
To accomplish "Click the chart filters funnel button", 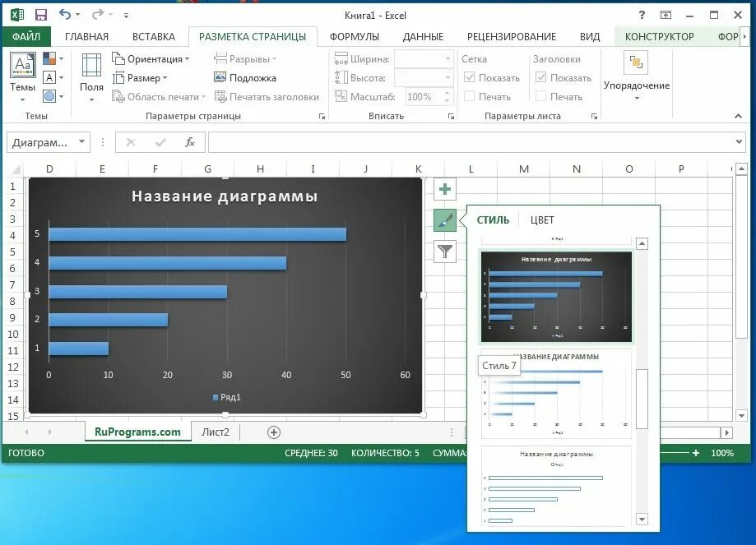I will pyautogui.click(x=445, y=251).
